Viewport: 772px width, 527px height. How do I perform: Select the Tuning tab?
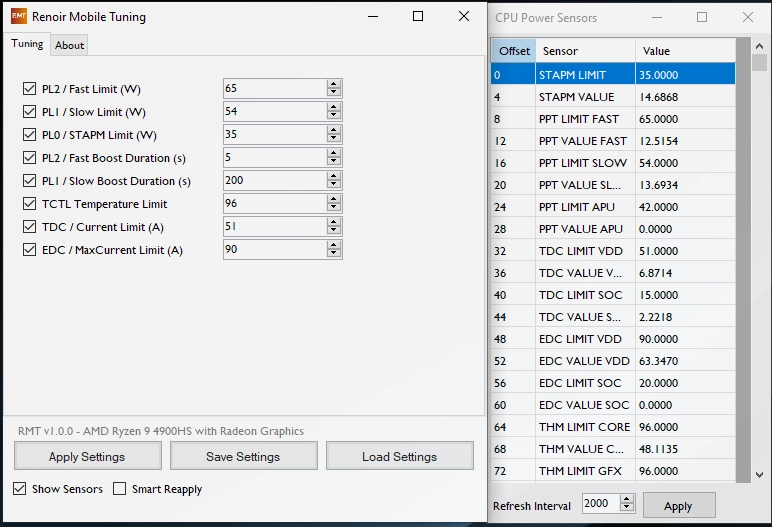[27, 44]
